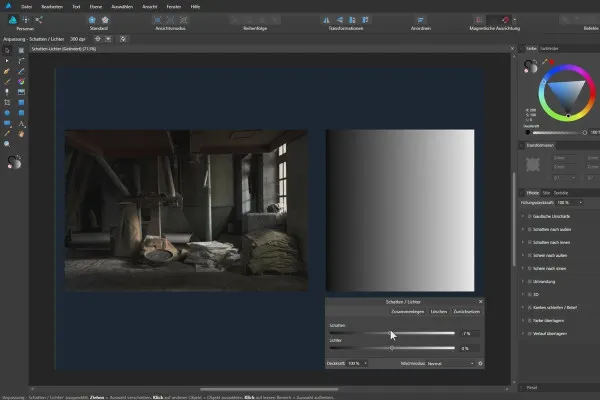Switch to the Stile tab

[546, 193]
